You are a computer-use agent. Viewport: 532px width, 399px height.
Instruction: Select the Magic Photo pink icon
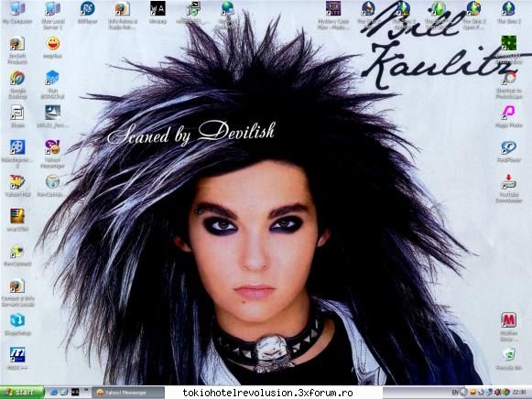[508, 116]
